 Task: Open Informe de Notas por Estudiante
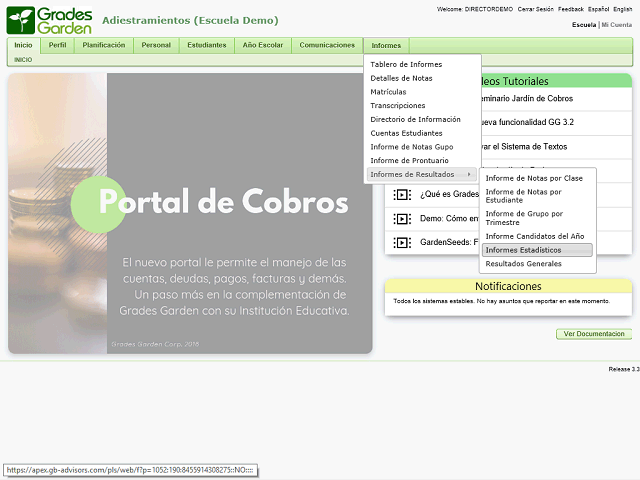pos(537,196)
